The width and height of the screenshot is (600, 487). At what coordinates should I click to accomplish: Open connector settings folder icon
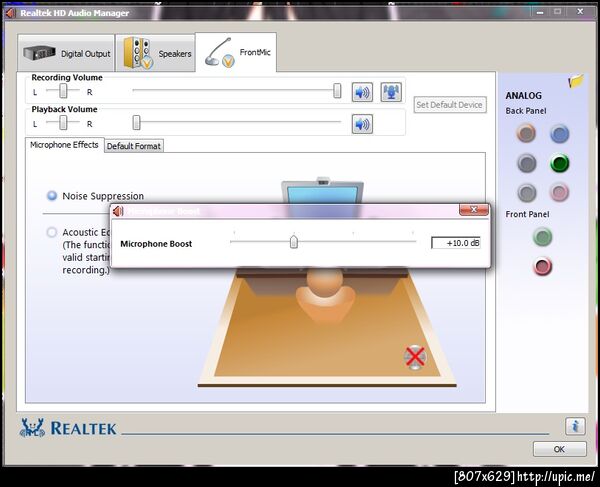coord(576,81)
